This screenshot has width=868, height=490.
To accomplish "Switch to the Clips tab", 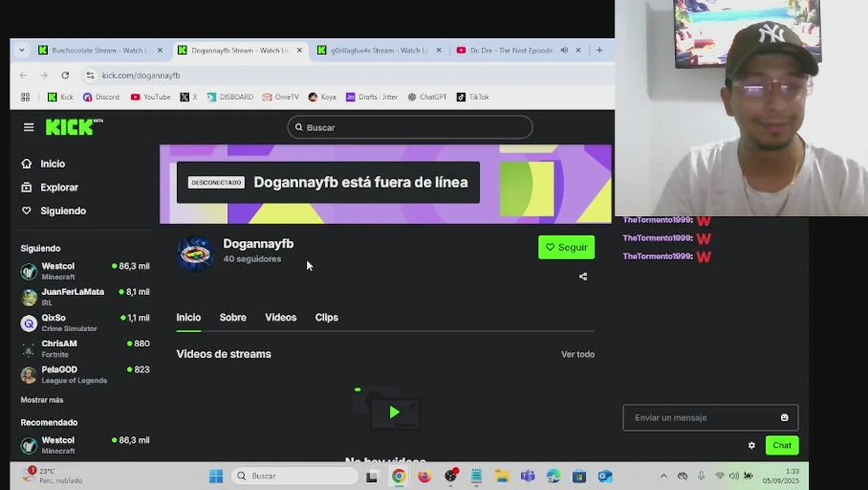I will pyautogui.click(x=327, y=317).
